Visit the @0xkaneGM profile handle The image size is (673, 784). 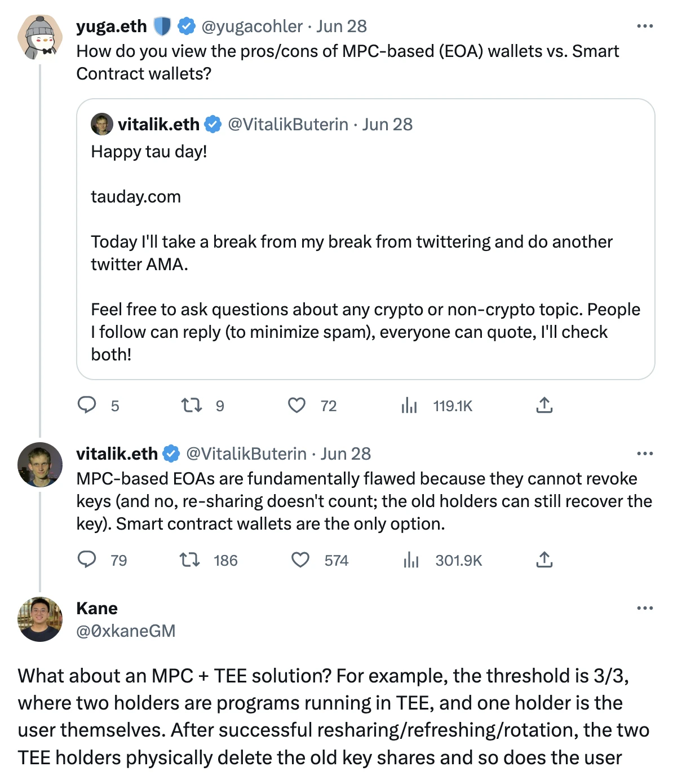pyautogui.click(x=126, y=631)
